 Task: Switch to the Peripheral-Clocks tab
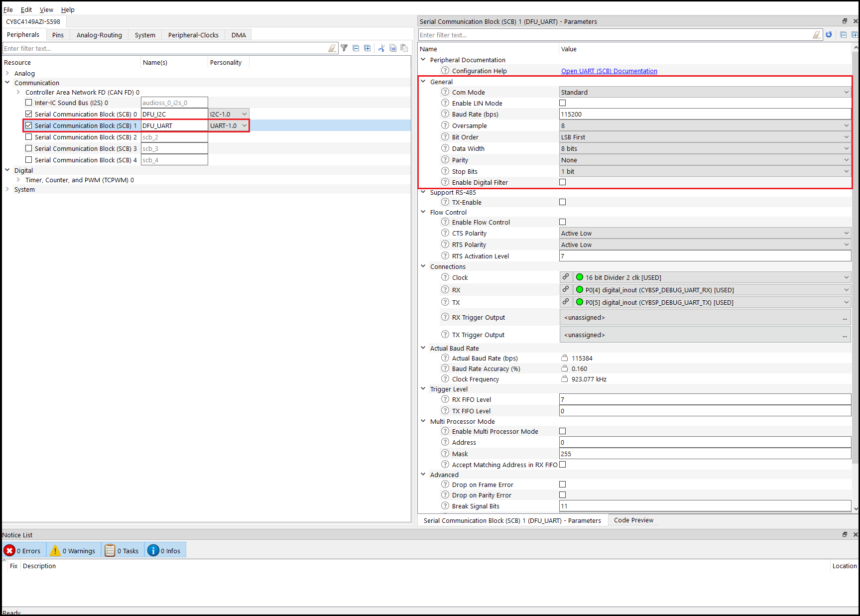(x=193, y=35)
